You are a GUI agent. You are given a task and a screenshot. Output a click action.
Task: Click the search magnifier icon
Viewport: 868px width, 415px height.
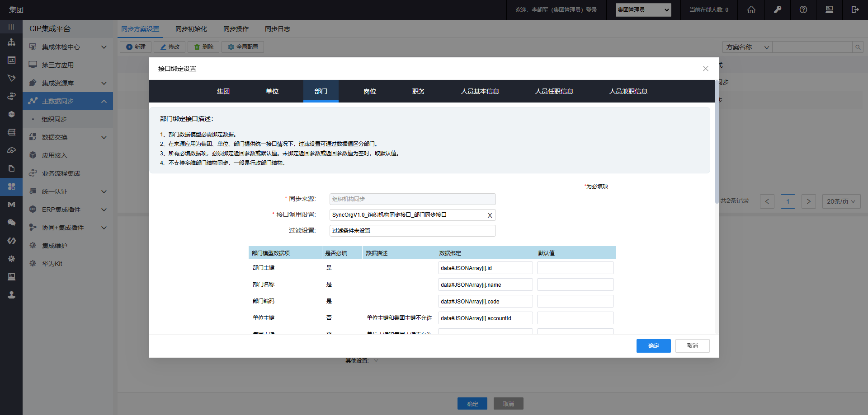pyautogui.click(x=858, y=47)
